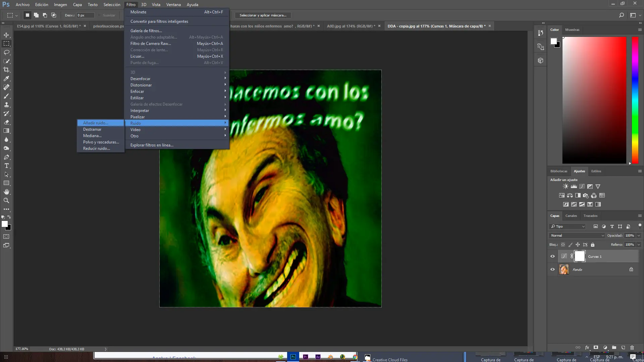
Task: Click Explorar filtros en línea
Action: click(177, 145)
